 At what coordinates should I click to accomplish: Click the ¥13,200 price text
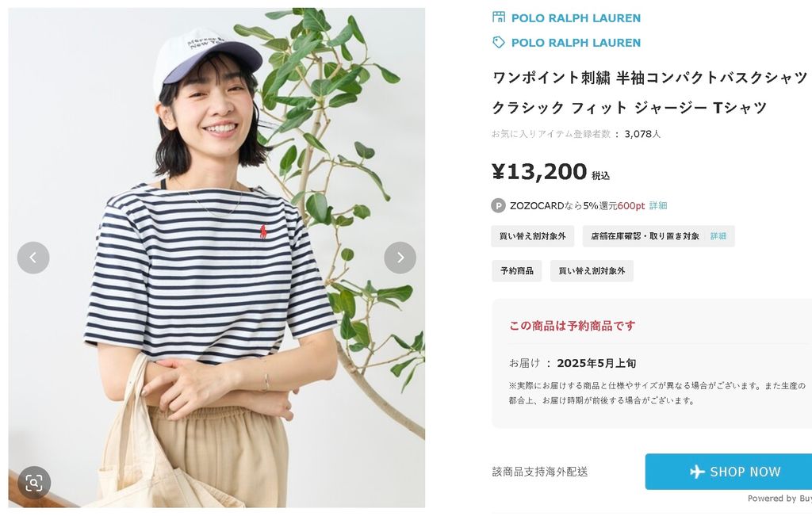click(539, 172)
